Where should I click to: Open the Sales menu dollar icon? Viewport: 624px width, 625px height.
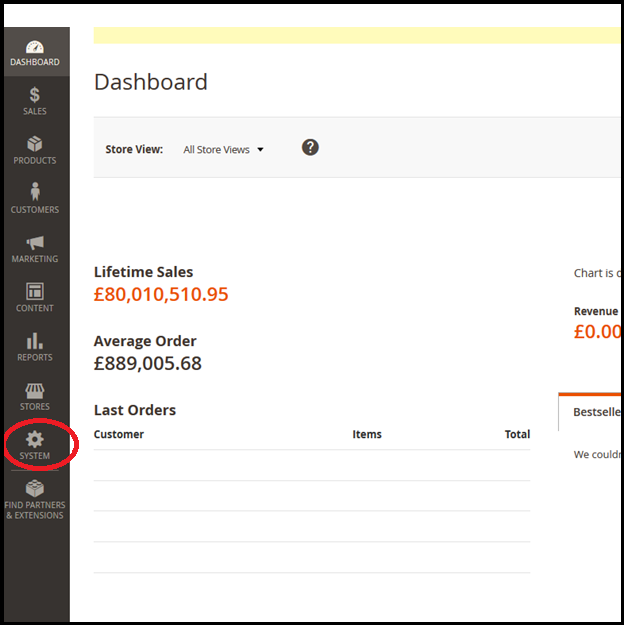(35, 101)
